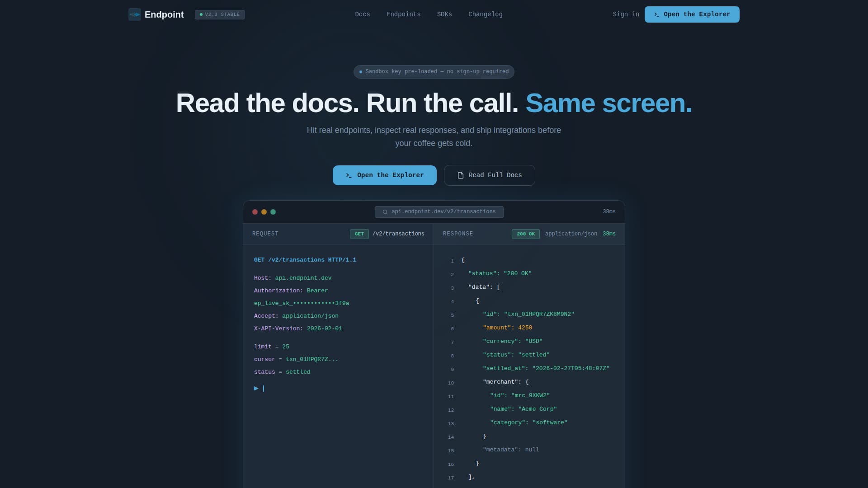
Task: Click Read Full Docs button
Action: click(490, 175)
